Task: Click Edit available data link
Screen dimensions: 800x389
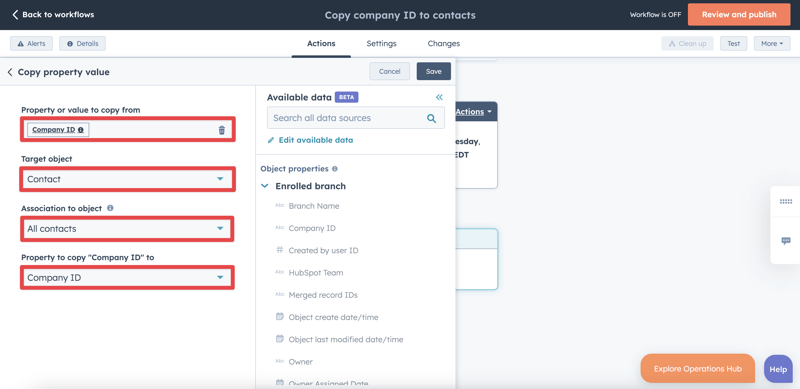Action: 315,140
